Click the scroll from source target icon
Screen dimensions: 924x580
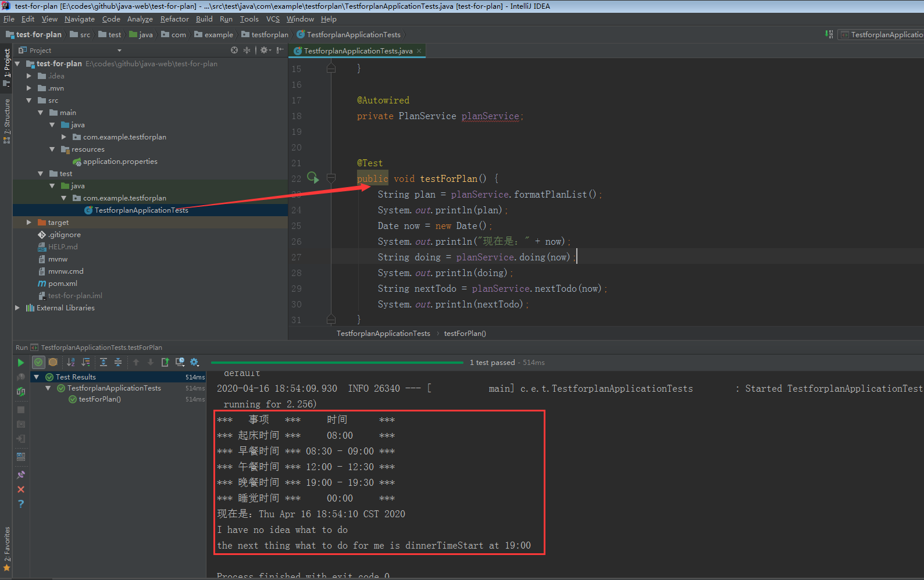click(x=234, y=50)
